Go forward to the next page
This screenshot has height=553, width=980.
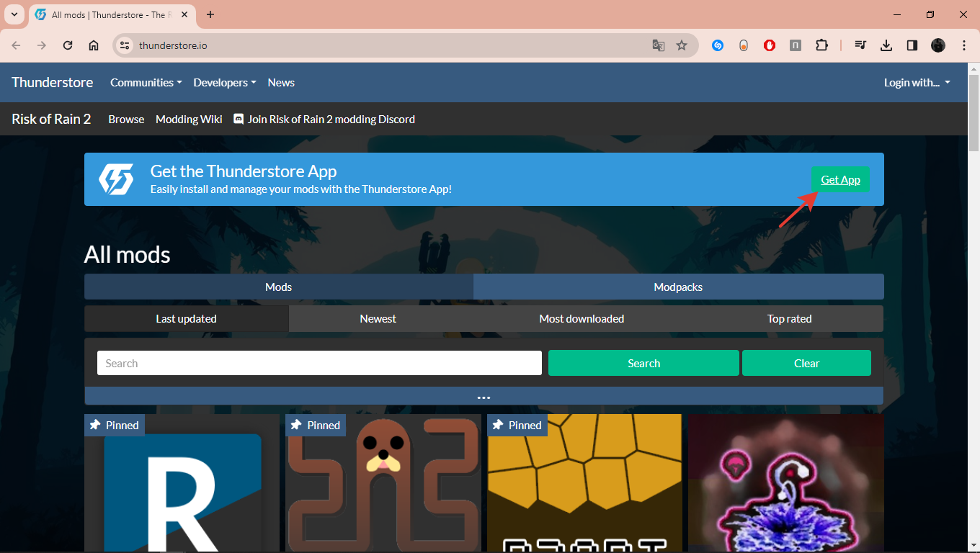point(42,45)
